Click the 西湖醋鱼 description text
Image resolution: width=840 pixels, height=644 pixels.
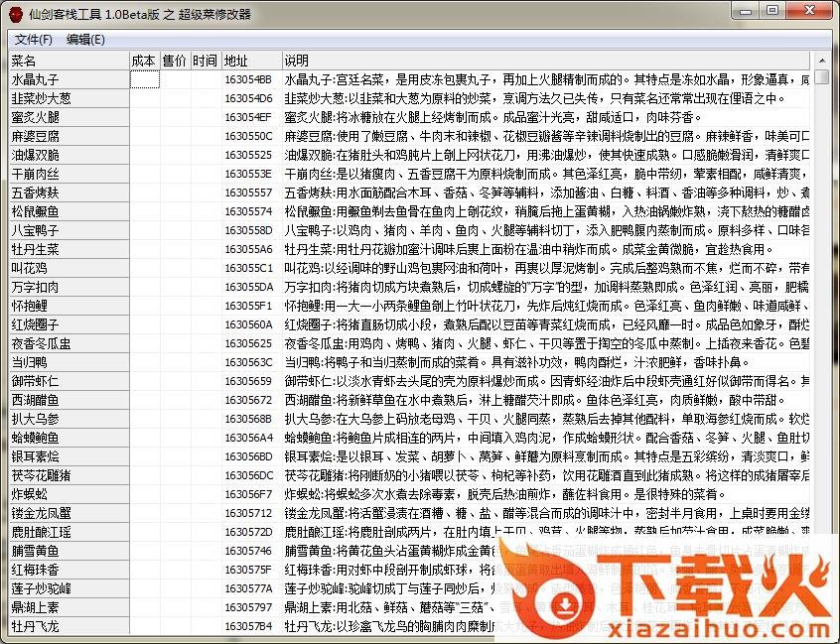coord(447,400)
